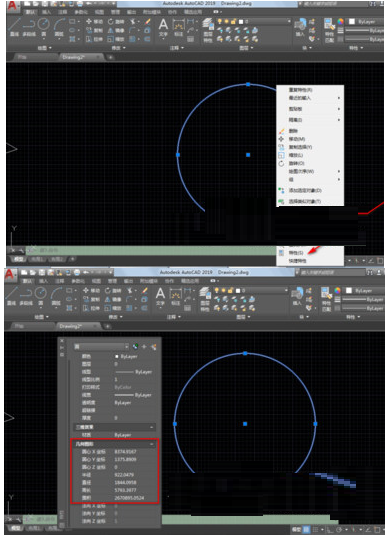The image size is (385, 536).
Task: Click the Move tool in upper window ribbon
Action: click(x=94, y=22)
